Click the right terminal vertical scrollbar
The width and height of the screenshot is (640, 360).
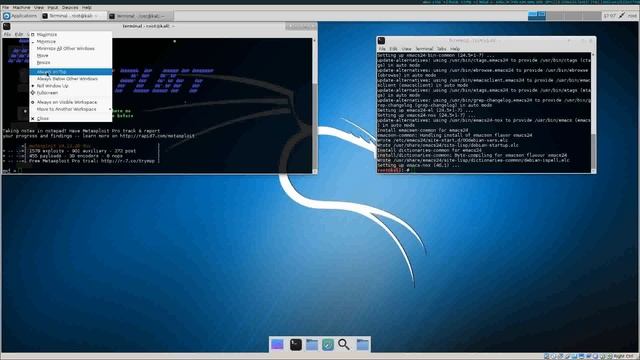tap(593, 113)
